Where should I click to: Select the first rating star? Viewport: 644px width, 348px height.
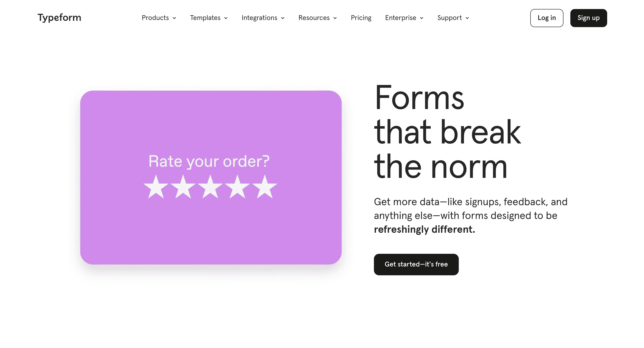point(156,187)
